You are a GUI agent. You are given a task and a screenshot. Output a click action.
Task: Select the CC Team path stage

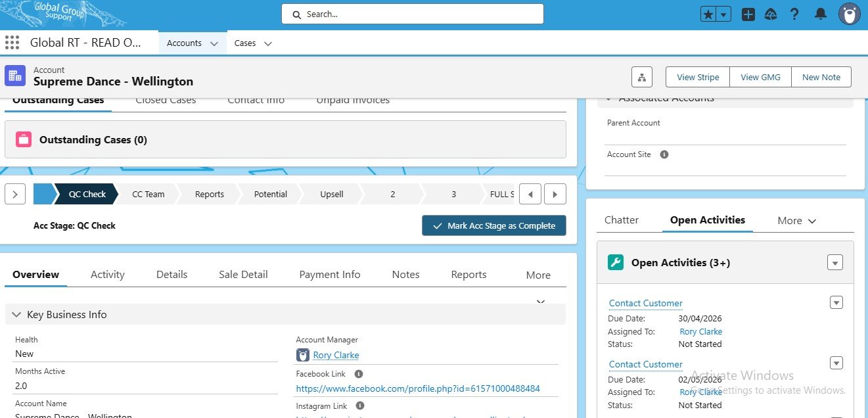148,194
